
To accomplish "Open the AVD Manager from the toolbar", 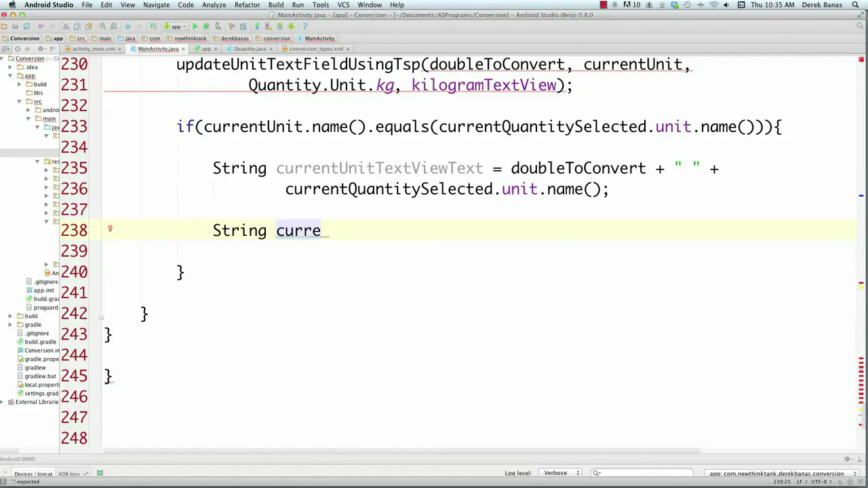I will pos(269,26).
